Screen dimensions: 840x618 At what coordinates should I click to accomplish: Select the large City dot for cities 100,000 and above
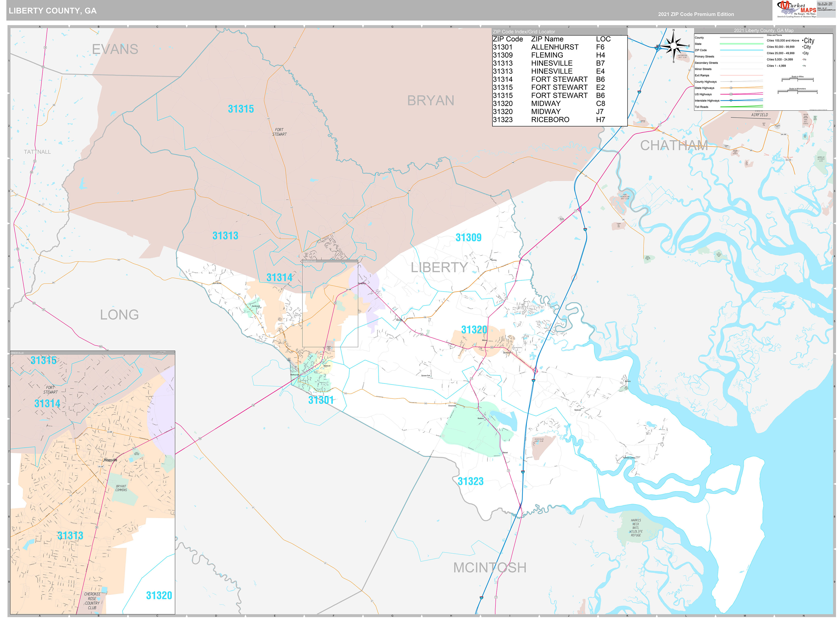803,40
